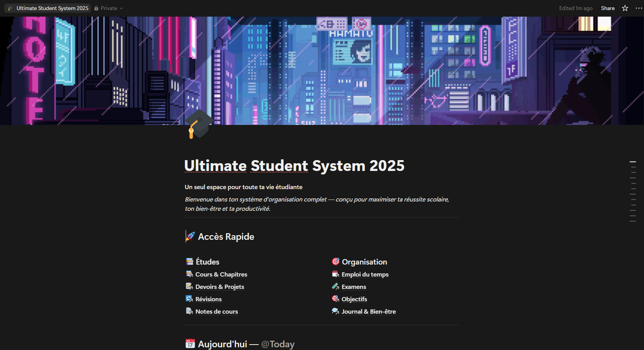The width and height of the screenshot is (644, 350).
Task: Click the rocket icon beside Accès Rapide
Action: click(x=190, y=236)
